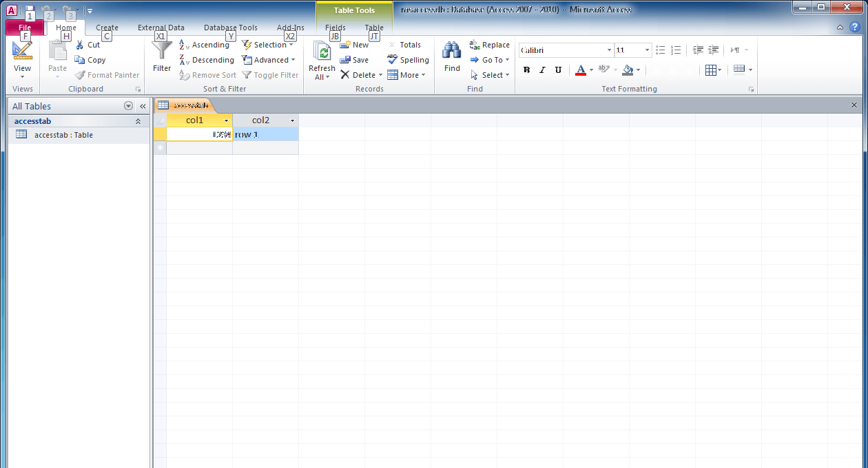The width and height of the screenshot is (868, 468).
Task: Click the Replace icon
Action: tap(475, 45)
